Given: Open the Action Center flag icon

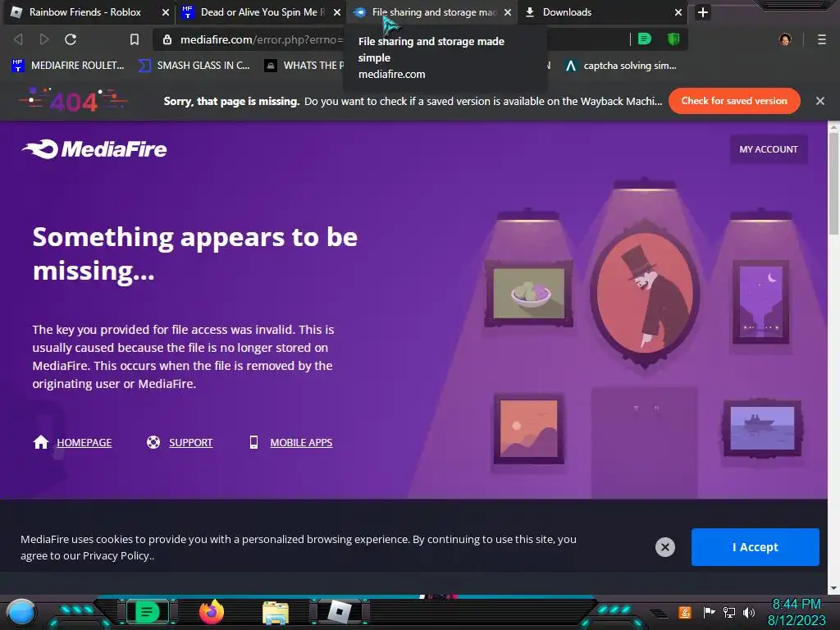Looking at the screenshot, I should (x=710, y=612).
